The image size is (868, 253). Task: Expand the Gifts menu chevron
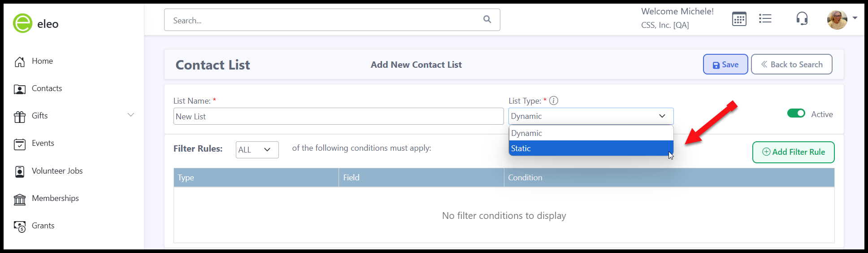click(x=131, y=115)
